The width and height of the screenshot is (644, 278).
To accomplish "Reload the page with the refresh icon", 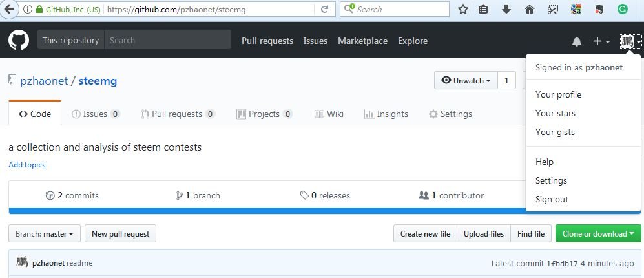I will pyautogui.click(x=324, y=10).
